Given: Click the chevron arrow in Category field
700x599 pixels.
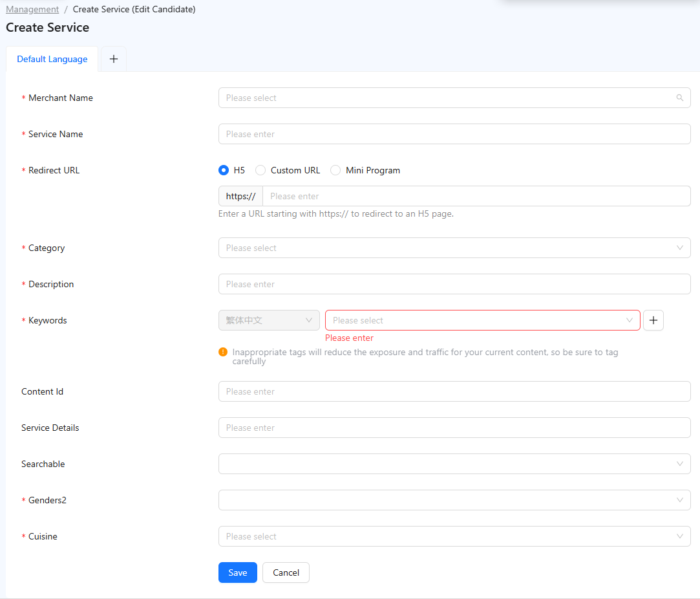Looking at the screenshot, I should [679, 248].
